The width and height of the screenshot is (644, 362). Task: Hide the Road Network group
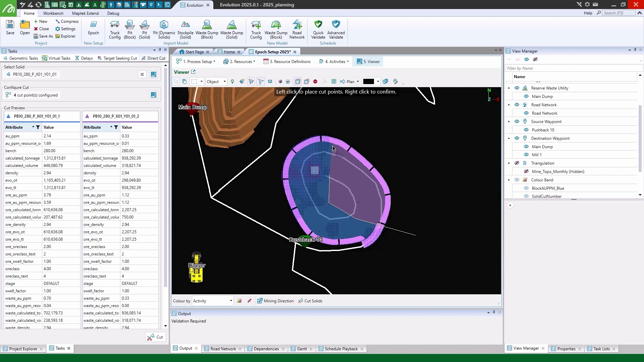click(517, 105)
